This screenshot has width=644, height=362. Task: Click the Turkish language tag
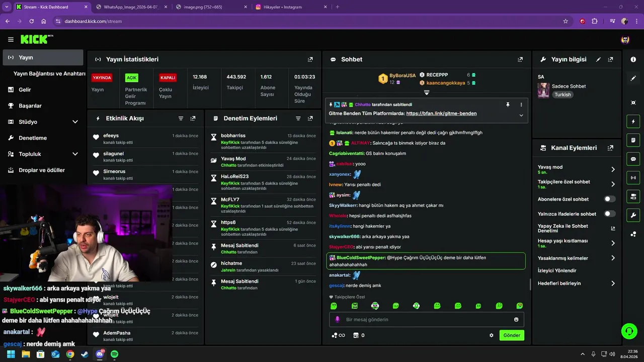tap(562, 95)
